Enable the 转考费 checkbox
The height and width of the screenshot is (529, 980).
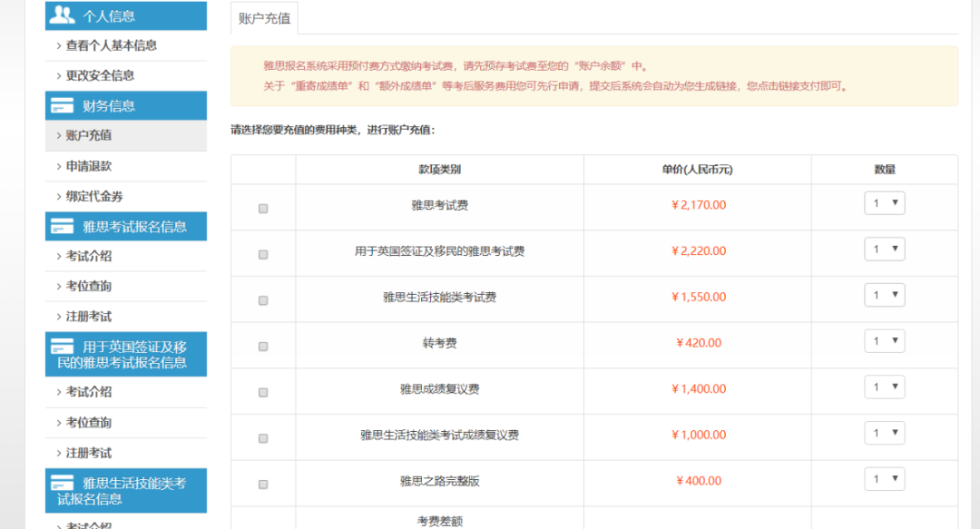(263, 347)
